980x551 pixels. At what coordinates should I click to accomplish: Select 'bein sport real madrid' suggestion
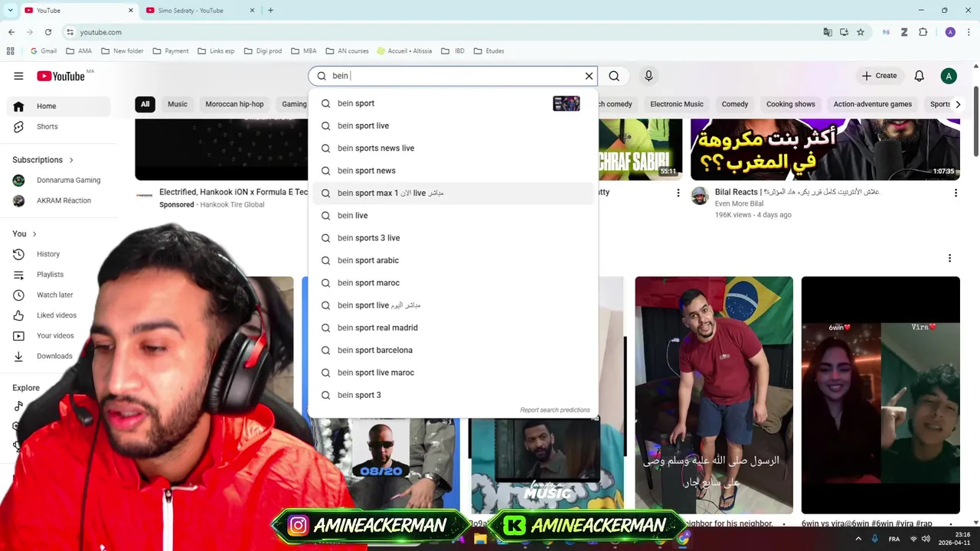pos(452,328)
